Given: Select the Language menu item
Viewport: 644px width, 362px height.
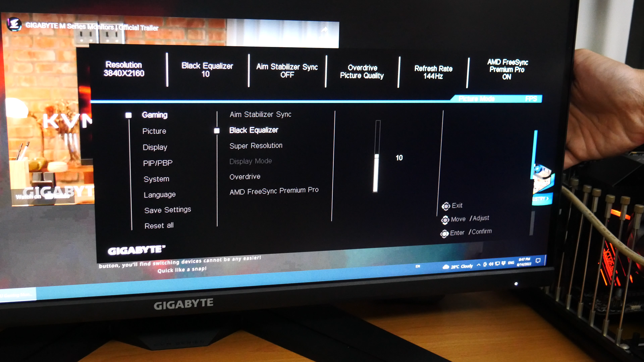Looking at the screenshot, I should tap(159, 194).
